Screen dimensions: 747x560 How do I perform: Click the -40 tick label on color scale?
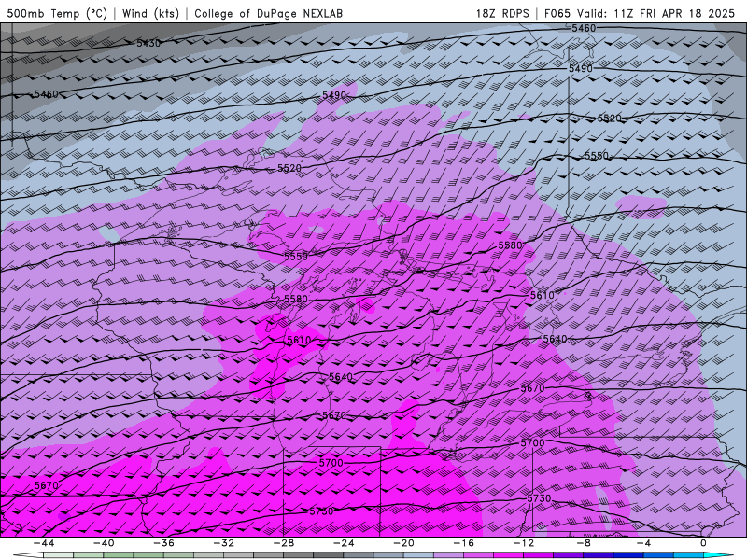click(104, 543)
